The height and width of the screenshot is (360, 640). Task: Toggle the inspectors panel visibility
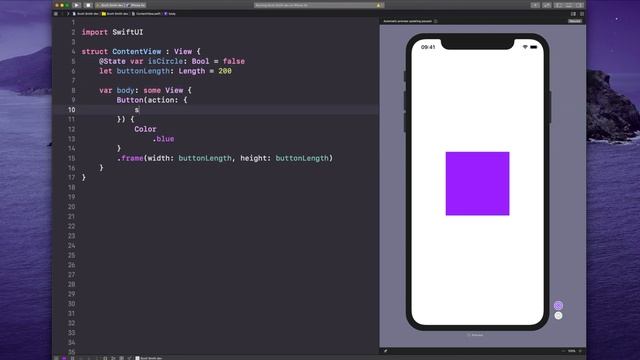[579, 5]
